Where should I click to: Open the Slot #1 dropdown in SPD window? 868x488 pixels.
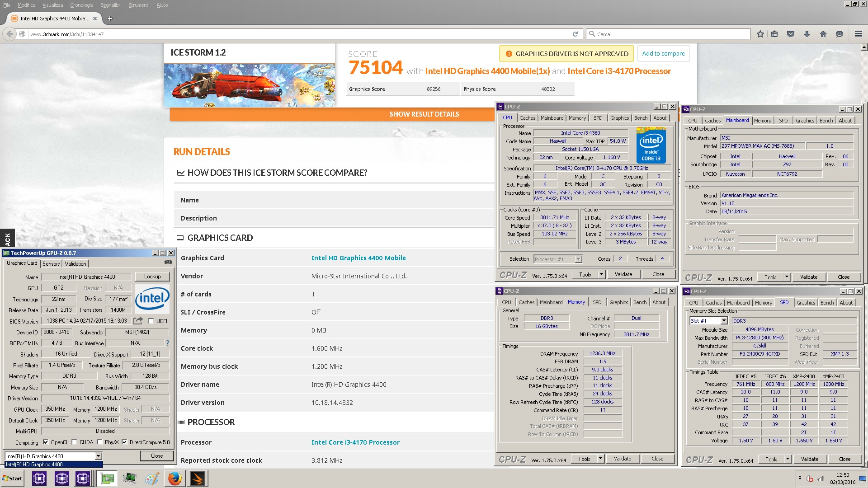tap(724, 321)
